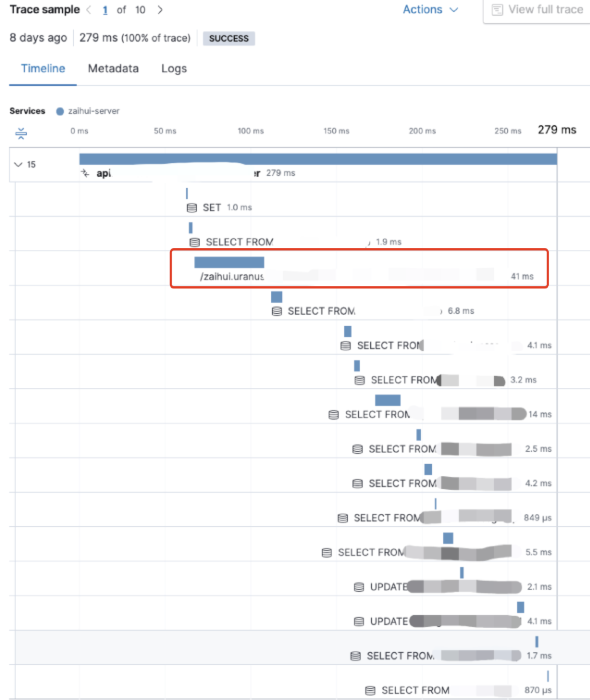Switch to the Timeline tab

43,69
